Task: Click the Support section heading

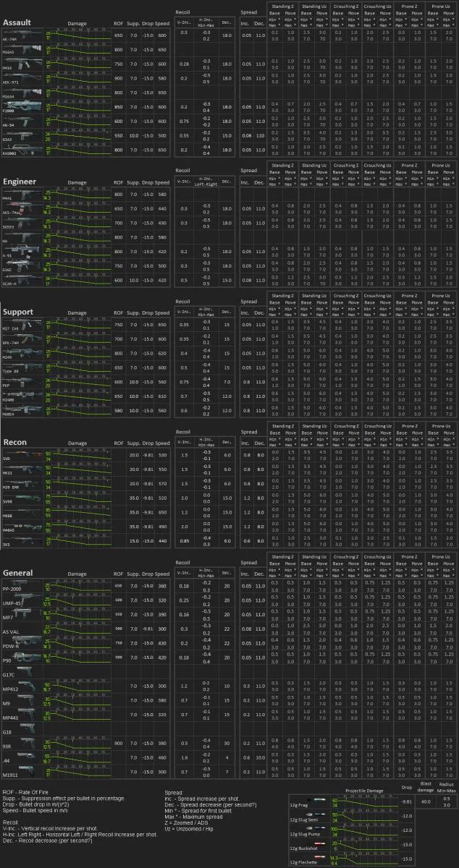Action: pyautogui.click(x=18, y=312)
